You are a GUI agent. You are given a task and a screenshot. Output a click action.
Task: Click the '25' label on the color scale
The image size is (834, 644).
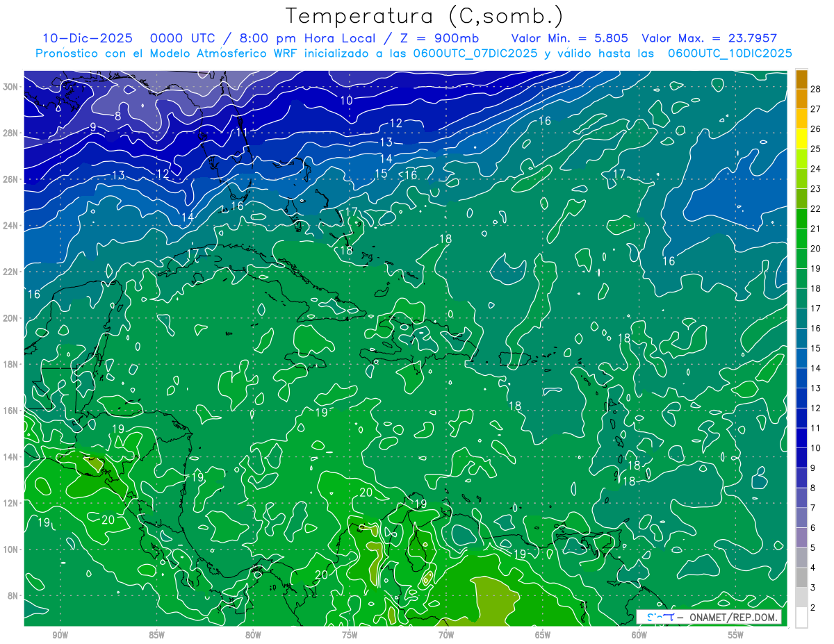[x=816, y=149]
